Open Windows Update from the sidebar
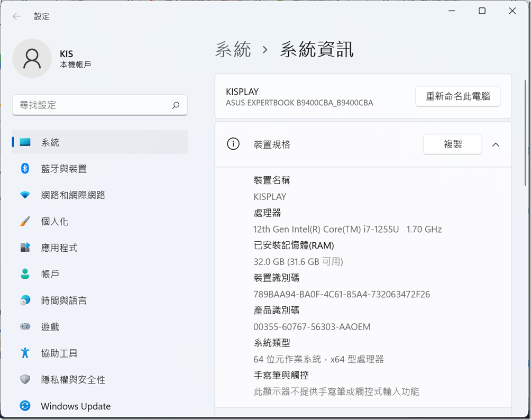 coord(76,406)
